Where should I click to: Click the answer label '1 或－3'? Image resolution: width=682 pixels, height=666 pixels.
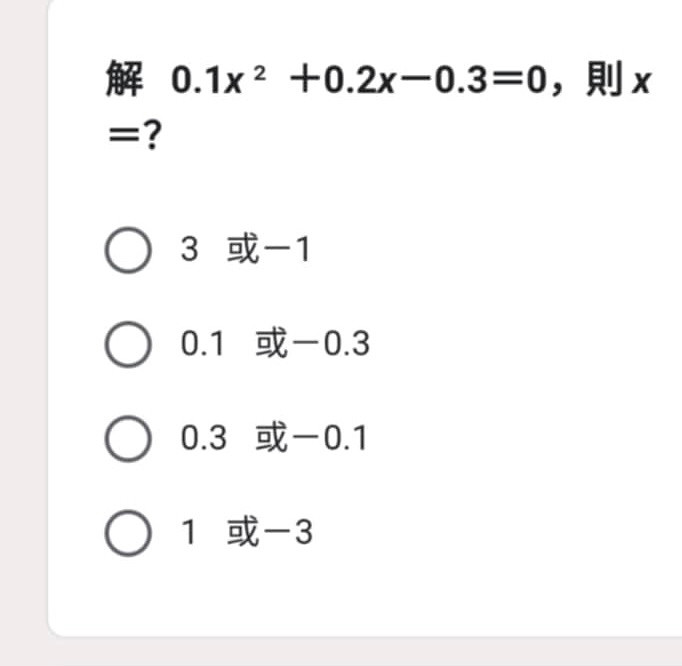[x=247, y=532]
